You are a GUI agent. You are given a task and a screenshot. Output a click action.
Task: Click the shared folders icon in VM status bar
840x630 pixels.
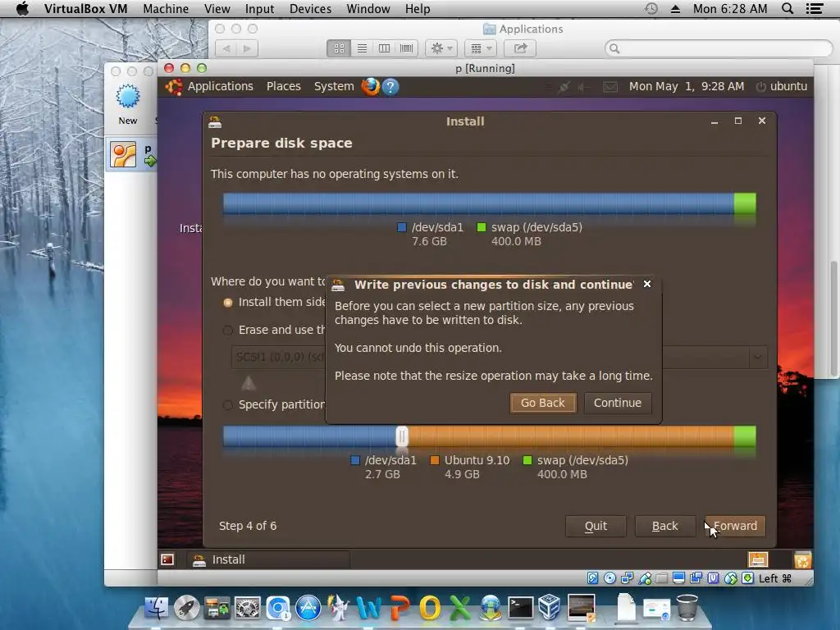coord(662,578)
